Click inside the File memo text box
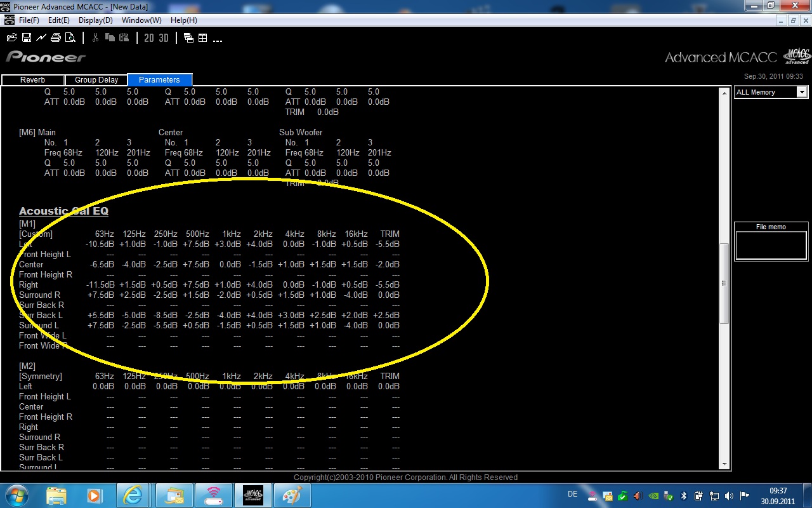Screen dimensions: 812x508 click(771, 245)
